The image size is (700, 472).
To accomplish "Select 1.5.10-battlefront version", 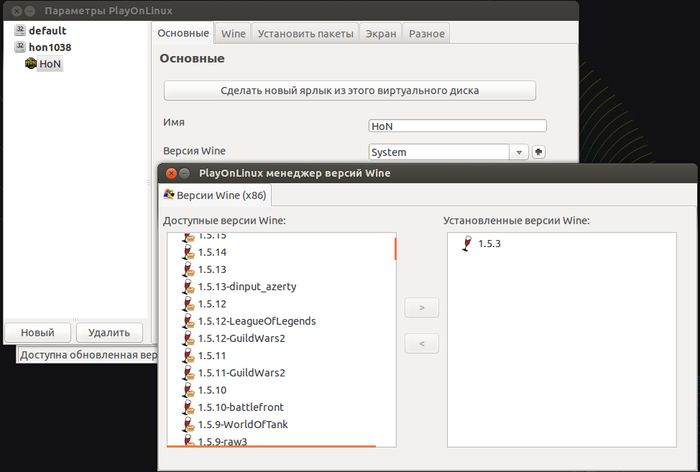I will click(x=241, y=407).
